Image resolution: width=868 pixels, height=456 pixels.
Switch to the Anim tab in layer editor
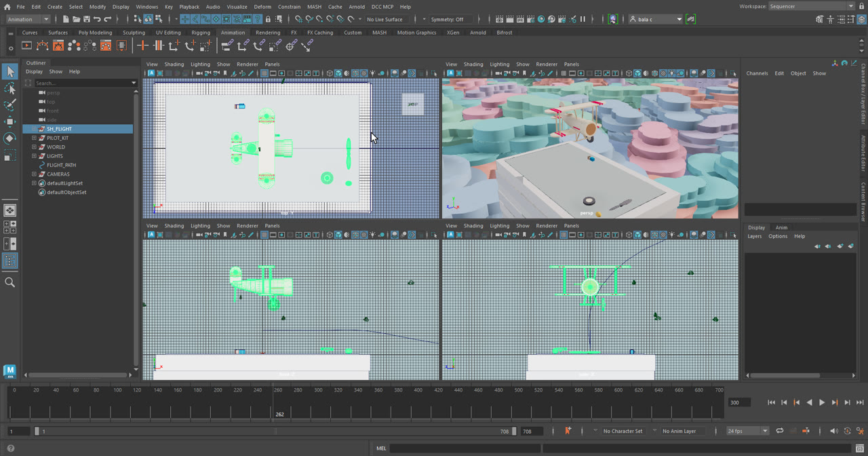(x=781, y=227)
